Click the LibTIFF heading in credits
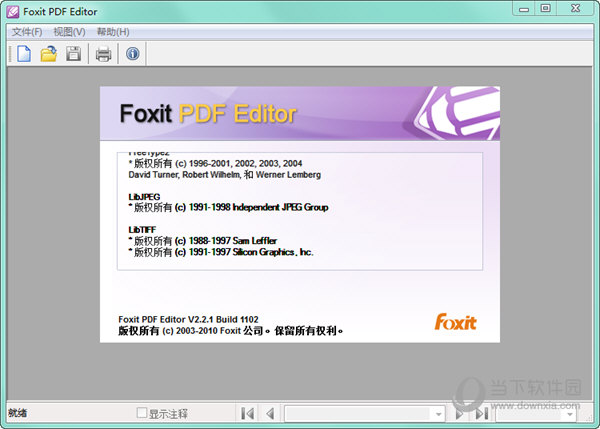 [x=142, y=230]
